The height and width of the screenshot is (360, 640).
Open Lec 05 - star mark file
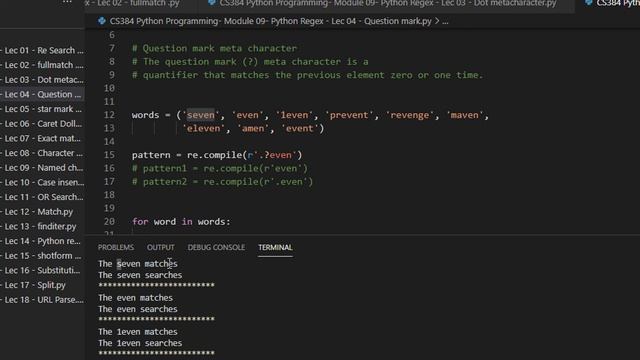coord(42,109)
